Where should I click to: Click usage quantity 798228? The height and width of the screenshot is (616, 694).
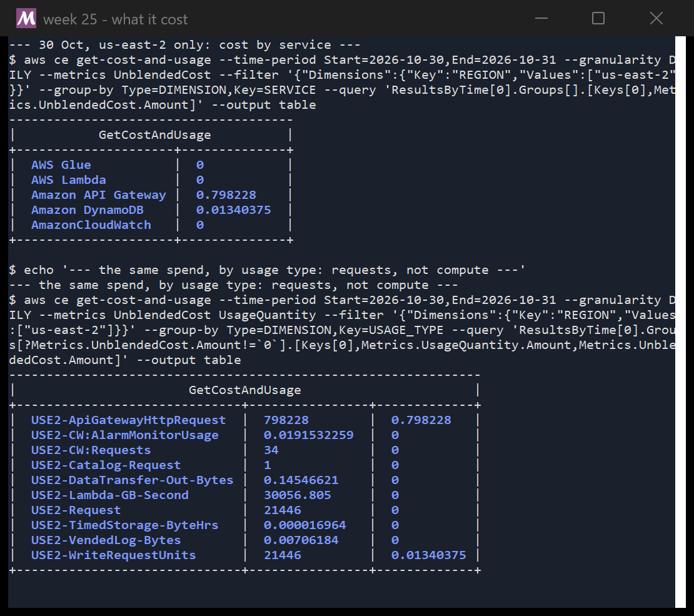pos(286,420)
